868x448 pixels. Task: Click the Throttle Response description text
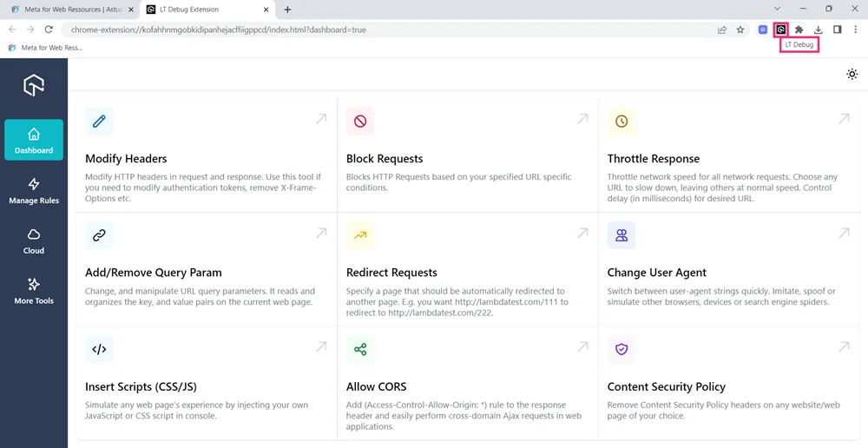pos(722,188)
